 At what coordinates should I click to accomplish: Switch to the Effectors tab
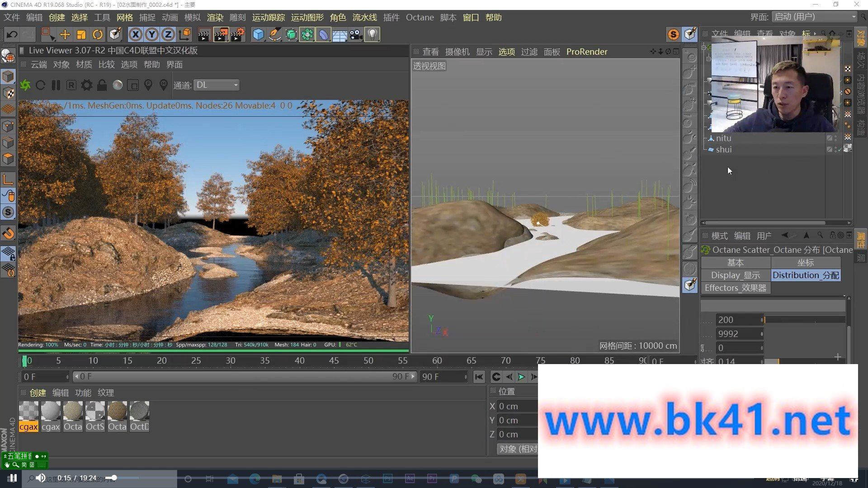(736, 288)
